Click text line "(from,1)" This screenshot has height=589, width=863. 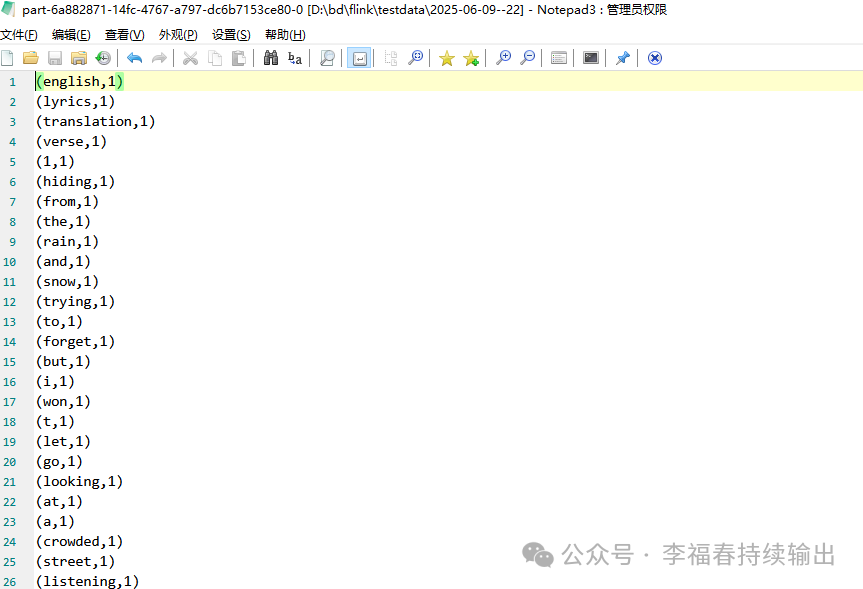click(x=67, y=201)
